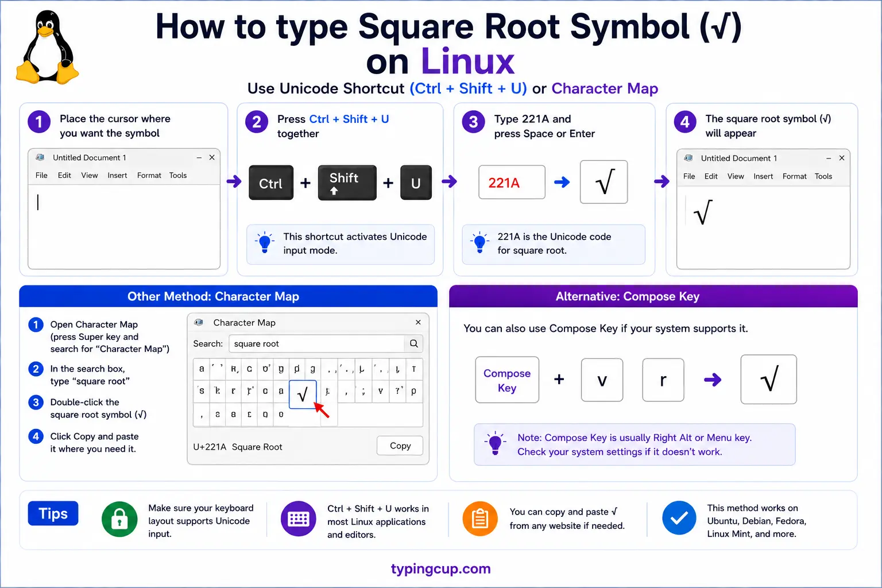The height and width of the screenshot is (588, 882).
Task: Click the app icon of the Untitled Document showing √
Action: click(x=688, y=158)
